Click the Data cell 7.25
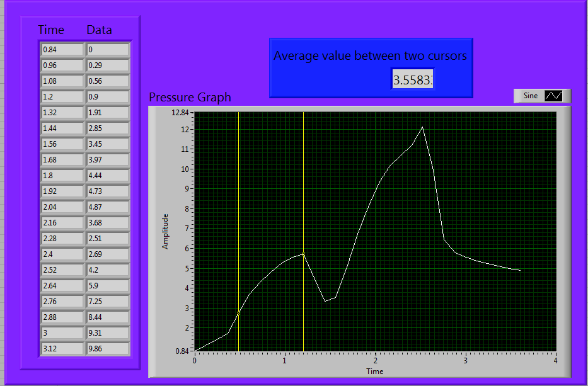The height and width of the screenshot is (386, 588). 108,301
